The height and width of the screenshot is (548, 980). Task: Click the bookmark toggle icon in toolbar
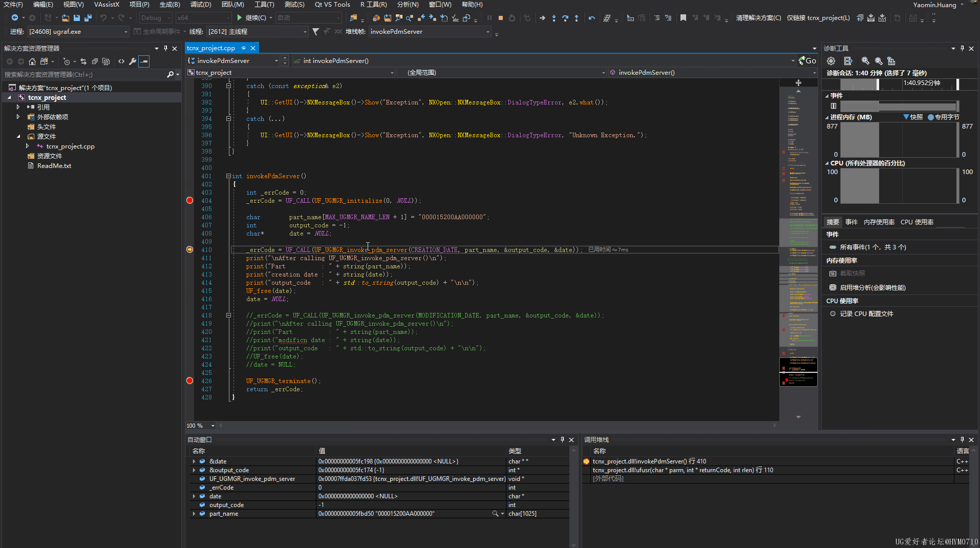(683, 18)
